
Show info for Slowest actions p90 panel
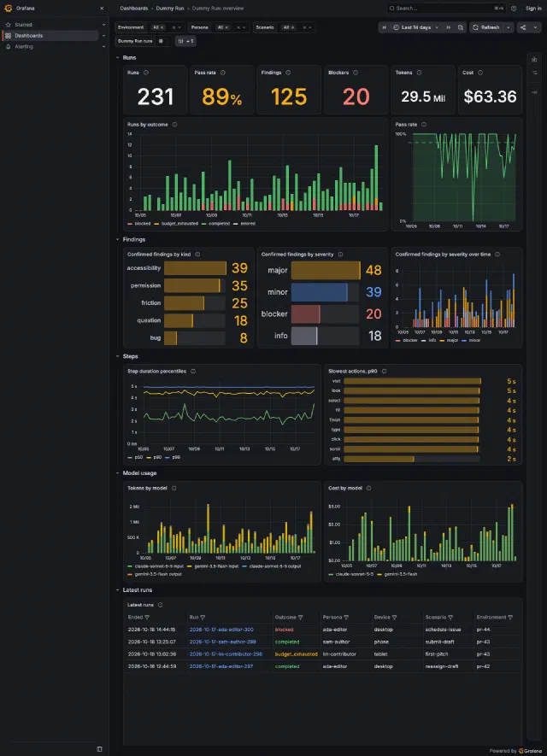(385, 372)
